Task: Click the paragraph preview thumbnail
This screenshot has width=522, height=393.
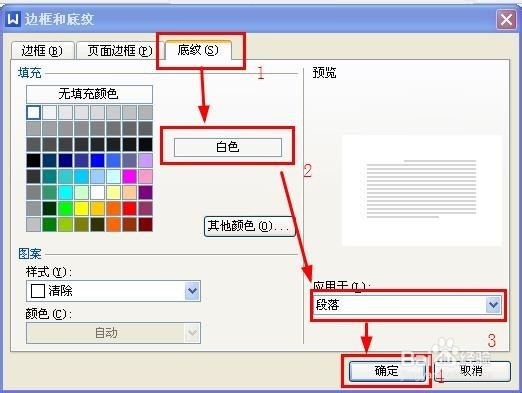Action: point(422,190)
